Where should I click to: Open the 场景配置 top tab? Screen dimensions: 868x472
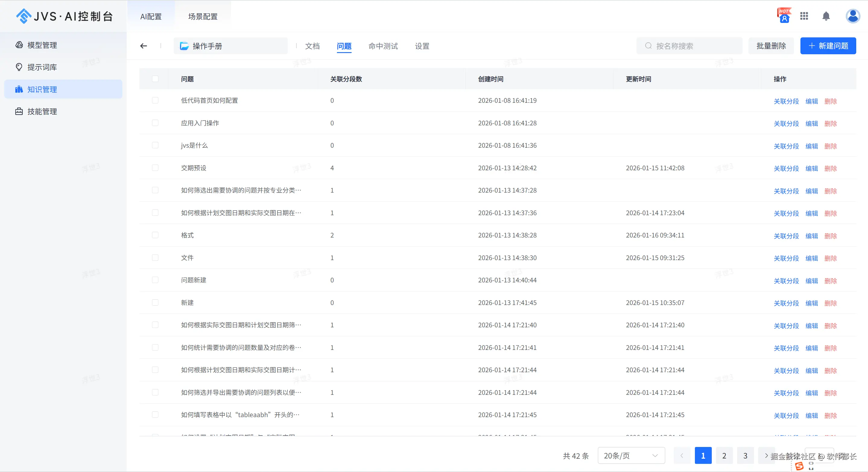pos(203,17)
